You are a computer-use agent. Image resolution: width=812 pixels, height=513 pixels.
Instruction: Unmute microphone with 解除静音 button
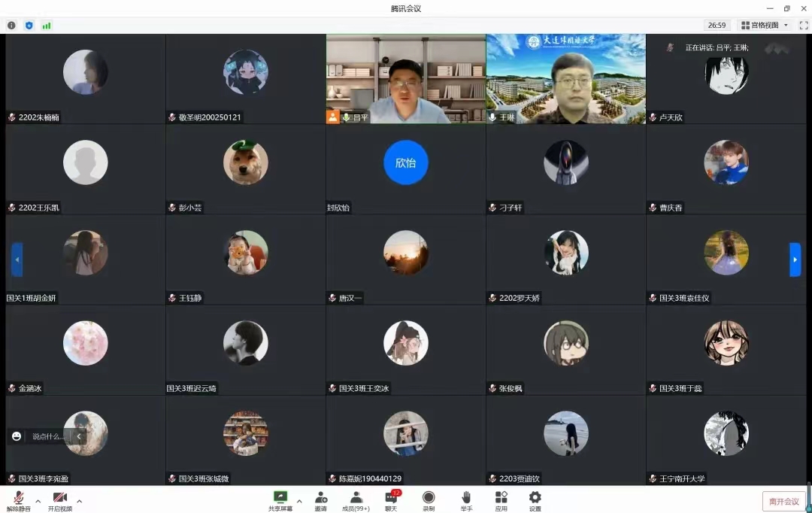(18, 499)
